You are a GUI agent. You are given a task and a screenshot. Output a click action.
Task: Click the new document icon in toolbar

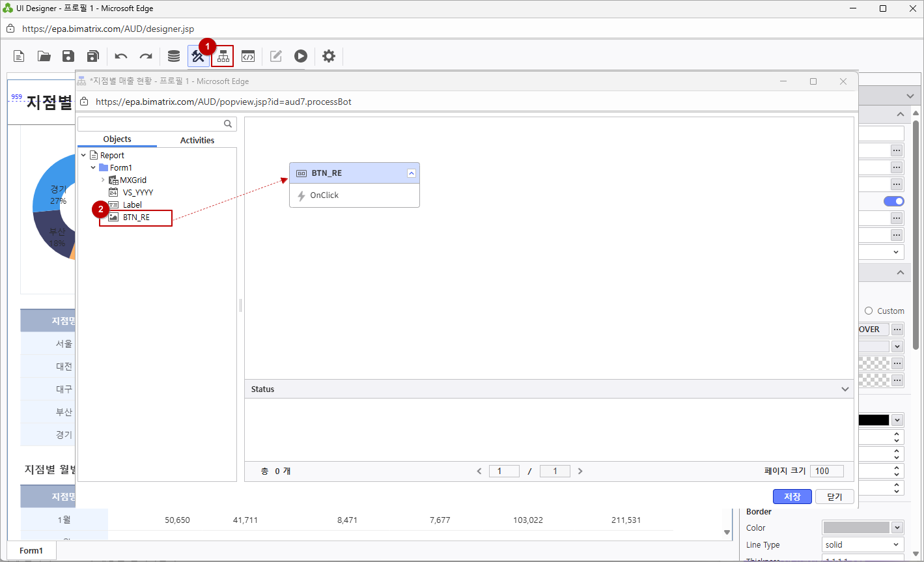20,56
